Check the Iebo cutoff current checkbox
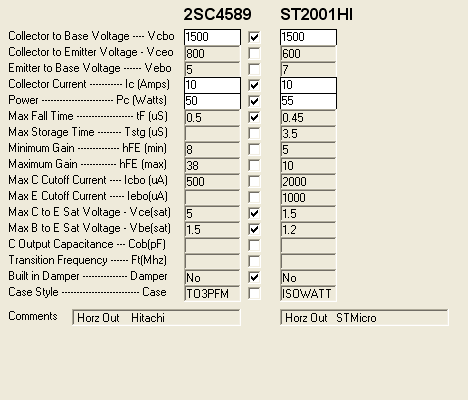468x400 pixels. tap(254, 197)
